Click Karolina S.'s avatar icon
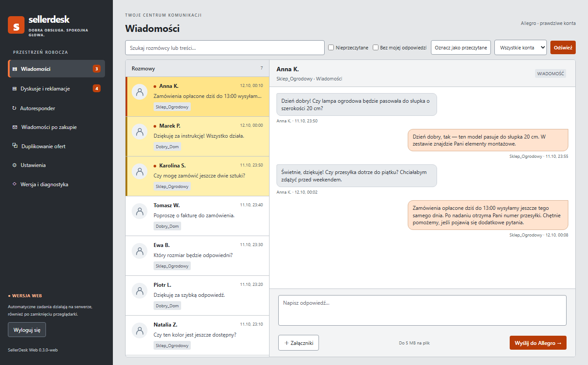 coord(140,171)
